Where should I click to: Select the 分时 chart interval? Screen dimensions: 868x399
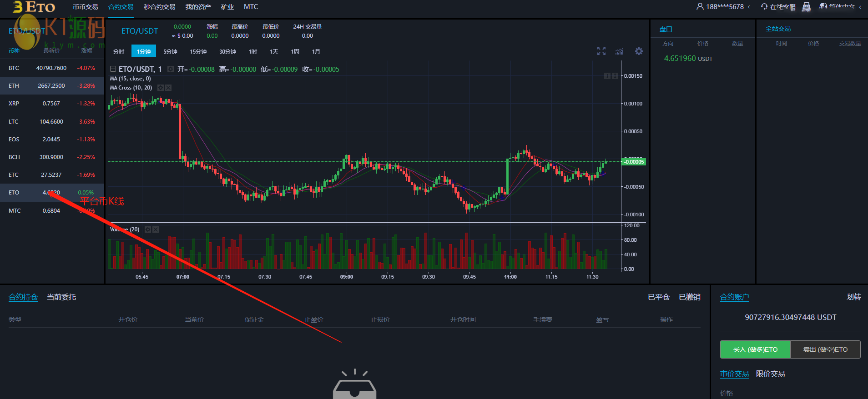point(119,51)
